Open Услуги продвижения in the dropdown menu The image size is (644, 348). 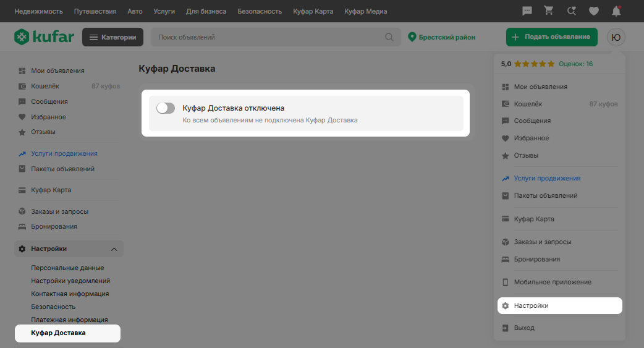coord(547,178)
